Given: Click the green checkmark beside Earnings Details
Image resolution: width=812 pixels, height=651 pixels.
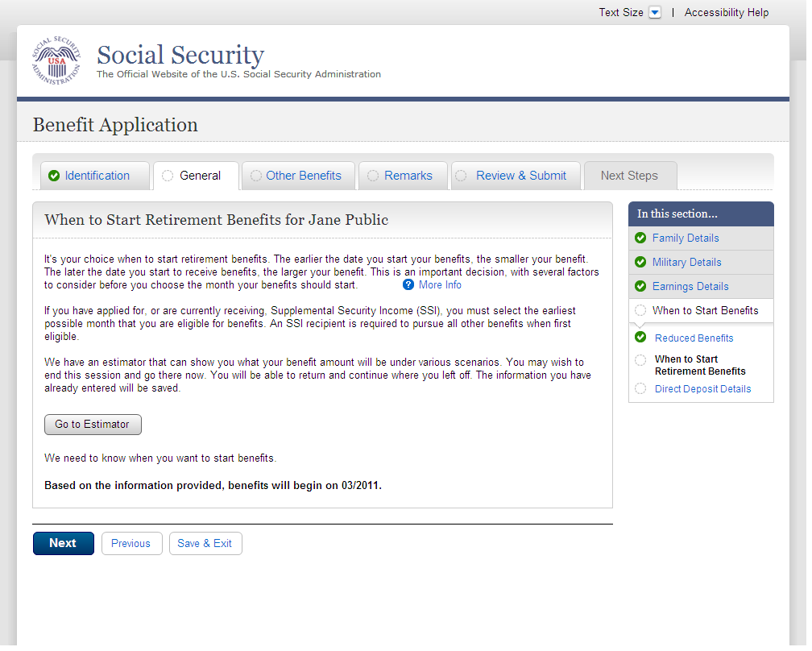Looking at the screenshot, I should point(640,287).
